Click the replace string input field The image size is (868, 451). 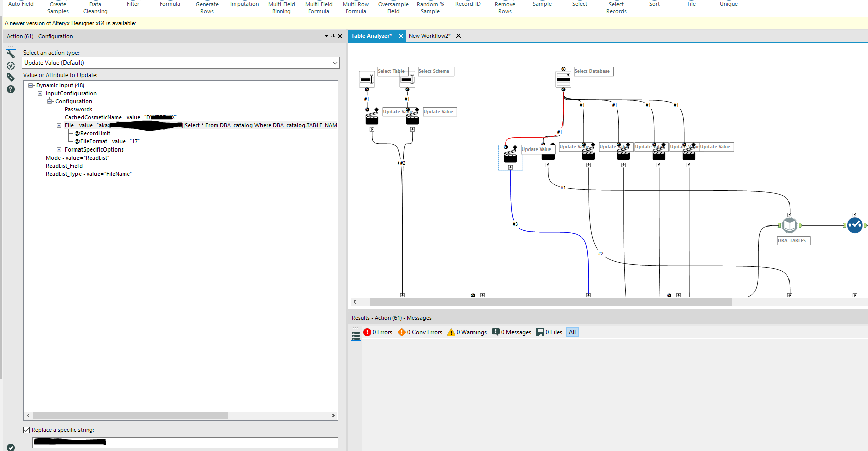(185, 442)
